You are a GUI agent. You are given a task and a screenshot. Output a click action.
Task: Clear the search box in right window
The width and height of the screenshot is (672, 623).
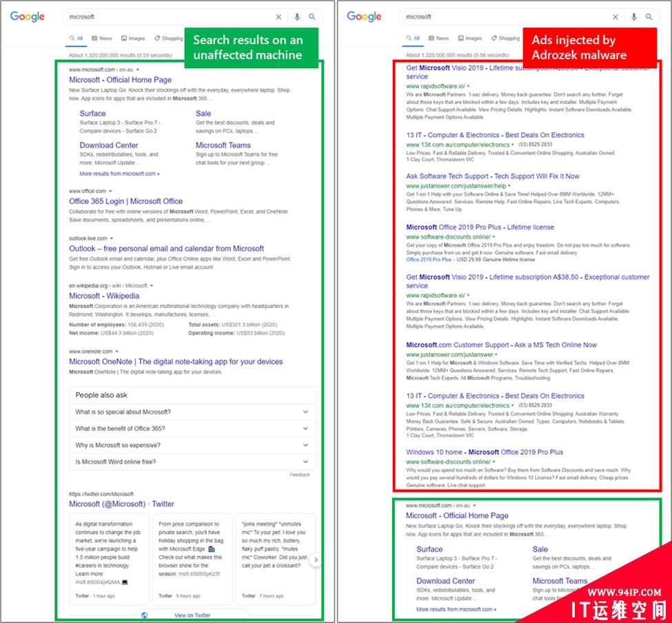[x=615, y=17]
